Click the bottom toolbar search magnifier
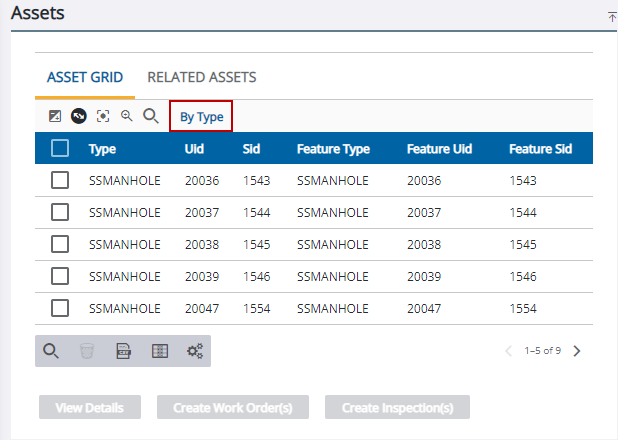The width and height of the screenshot is (618, 440). click(x=51, y=351)
